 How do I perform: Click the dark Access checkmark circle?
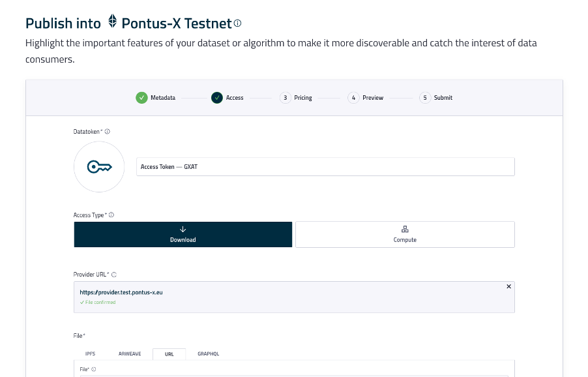coord(216,98)
